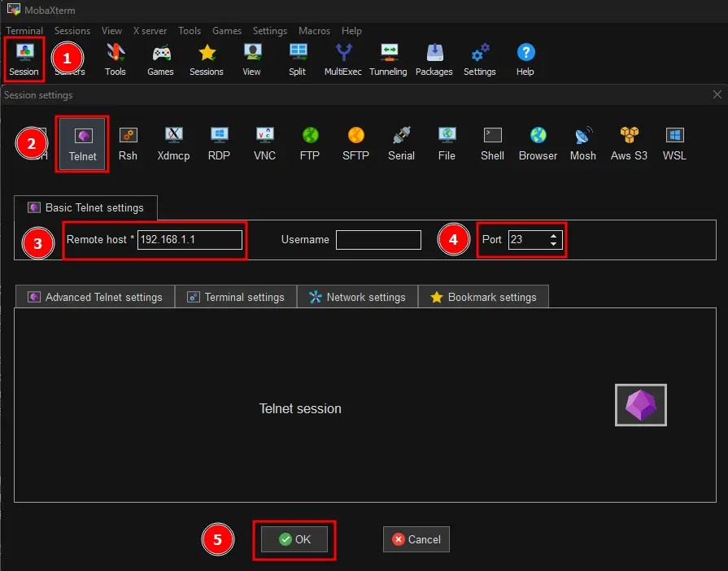Screen dimensions: 728x571
Task: Open the Tunneling toolbar icon
Action: (x=389, y=59)
